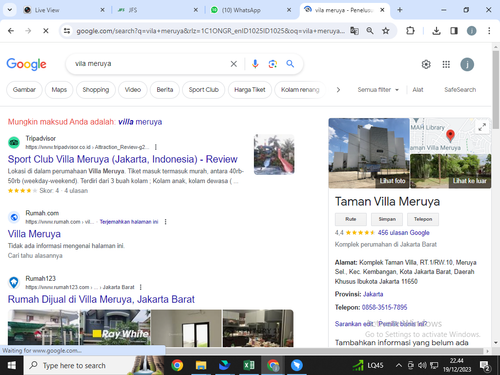This screenshot has height=375, width=500.
Task: Open site information icon in address bar
Action: pos(67,31)
